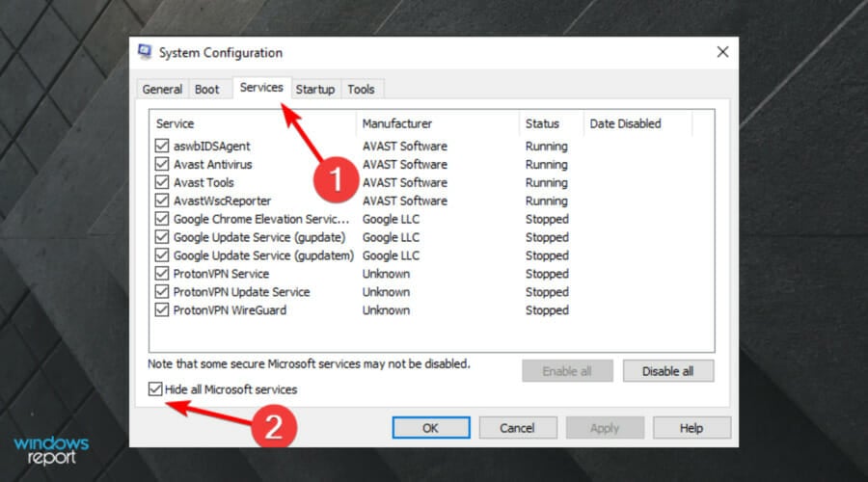Select Google Update Service (gupdate) name
The width and height of the screenshot is (868, 482).
[259, 237]
